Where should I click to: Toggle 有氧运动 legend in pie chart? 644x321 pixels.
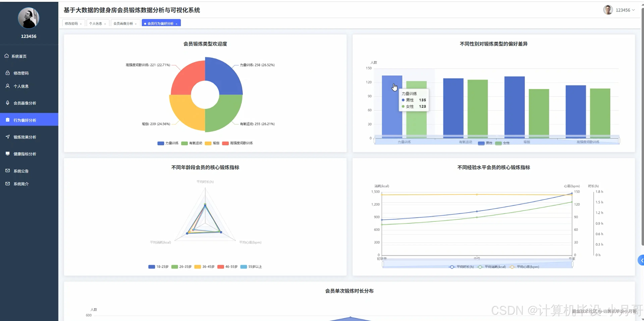coord(192,143)
